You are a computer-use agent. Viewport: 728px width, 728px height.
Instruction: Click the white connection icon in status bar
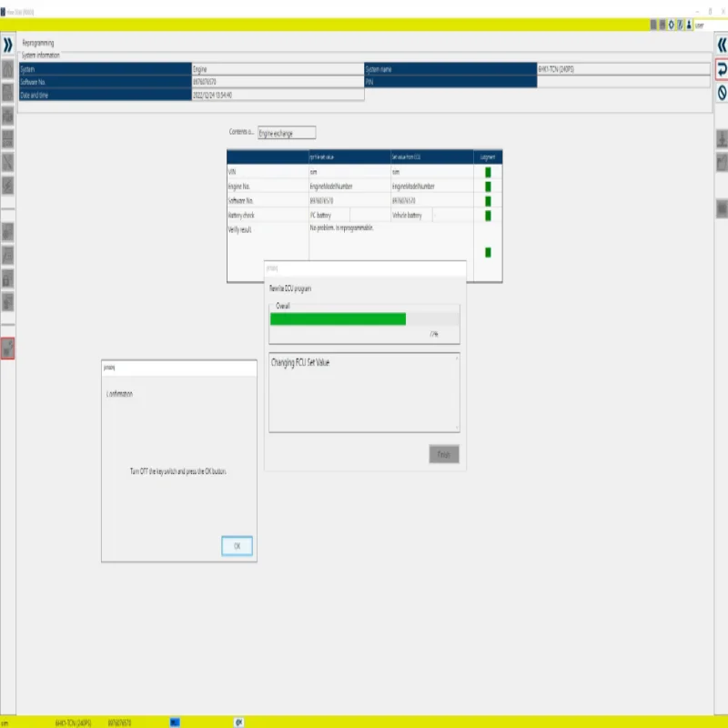click(x=238, y=723)
